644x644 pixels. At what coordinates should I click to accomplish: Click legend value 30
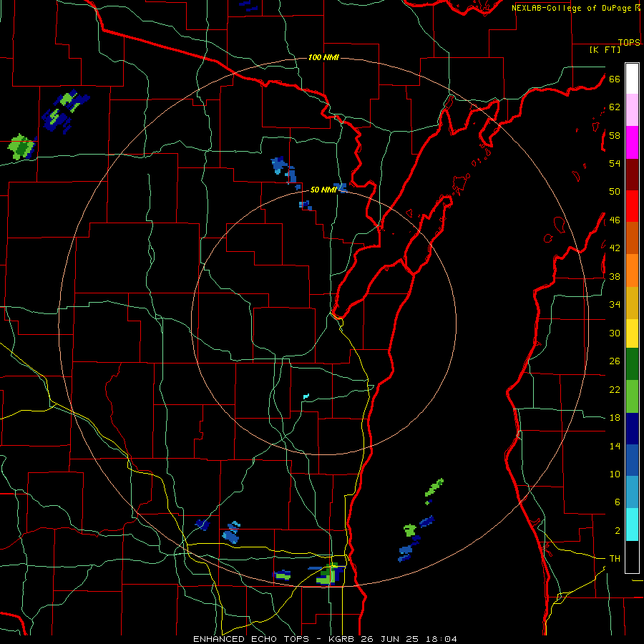(615, 333)
